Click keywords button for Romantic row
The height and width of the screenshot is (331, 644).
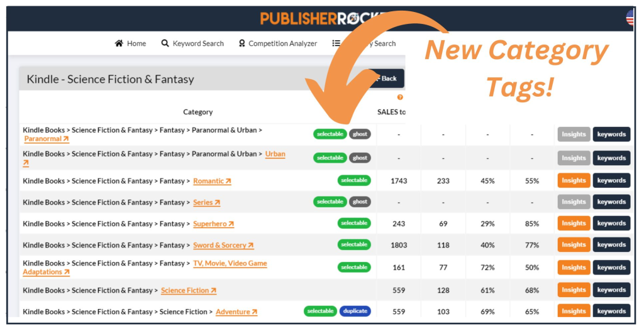(x=611, y=180)
